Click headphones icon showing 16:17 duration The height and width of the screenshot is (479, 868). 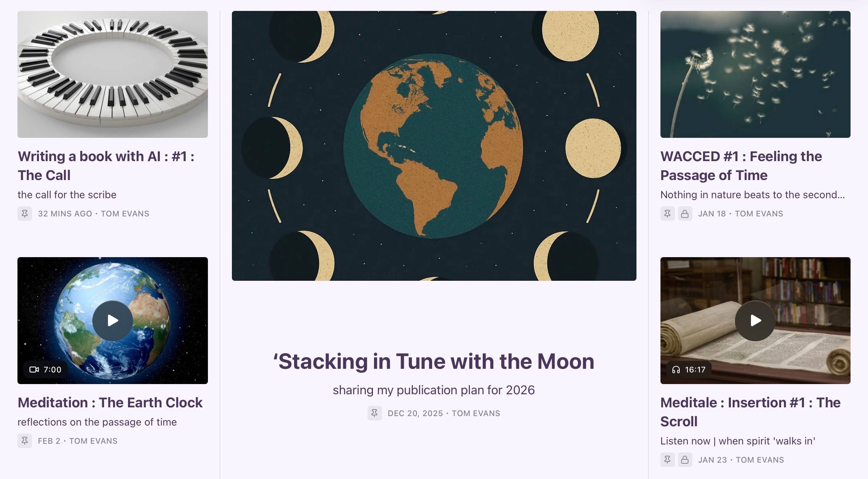[x=676, y=370]
